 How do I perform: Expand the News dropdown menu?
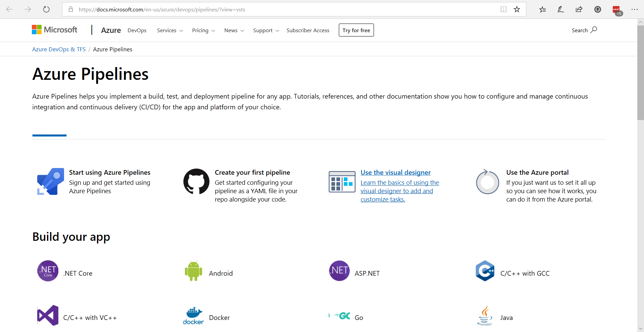pos(234,30)
